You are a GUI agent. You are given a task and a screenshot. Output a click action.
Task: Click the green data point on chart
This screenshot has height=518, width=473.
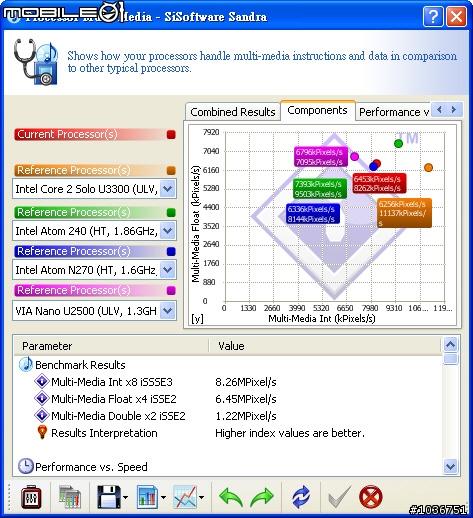coord(398,144)
